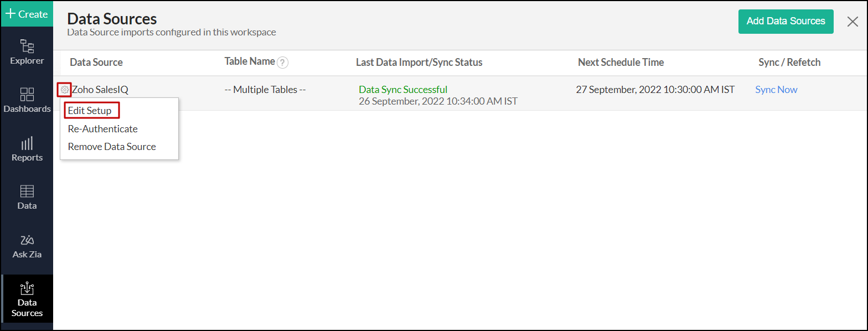
Task: Click the Add Data Sources button
Action: click(x=786, y=22)
